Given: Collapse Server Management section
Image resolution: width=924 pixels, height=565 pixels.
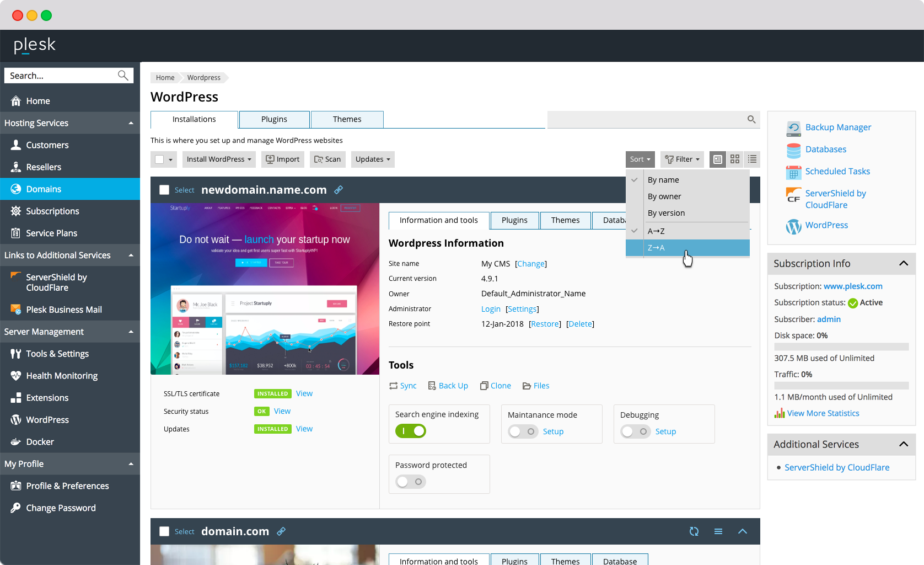Looking at the screenshot, I should point(131,332).
